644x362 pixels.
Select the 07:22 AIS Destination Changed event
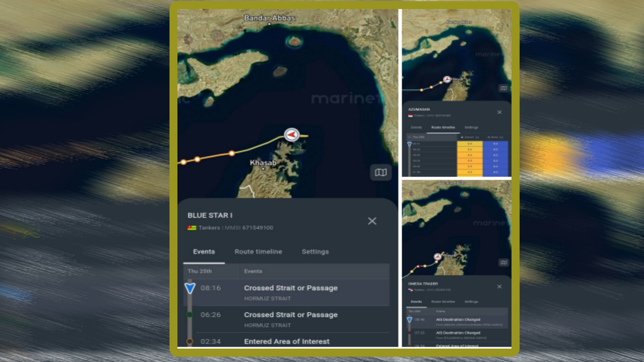tap(457, 335)
